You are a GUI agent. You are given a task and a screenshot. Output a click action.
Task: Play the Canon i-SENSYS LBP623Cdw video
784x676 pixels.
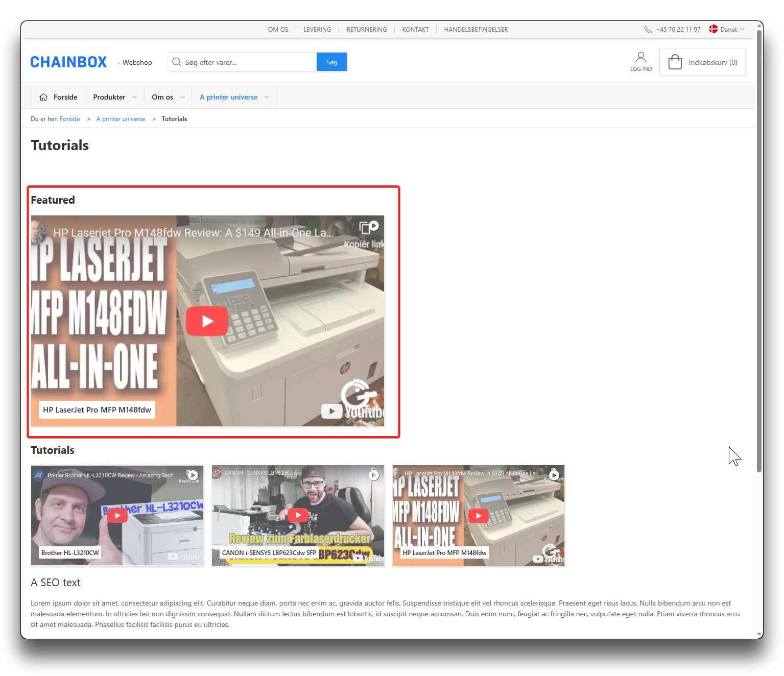point(298,515)
